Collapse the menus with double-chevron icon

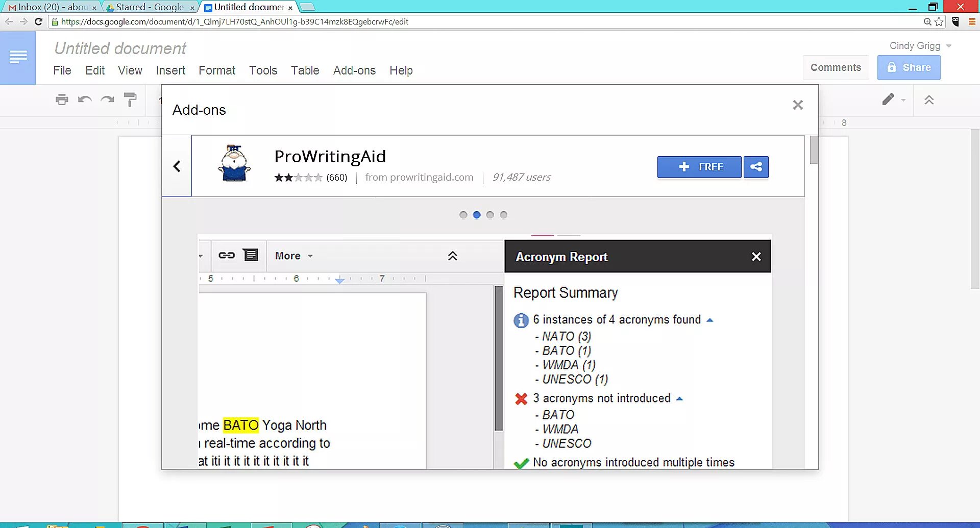[929, 100]
